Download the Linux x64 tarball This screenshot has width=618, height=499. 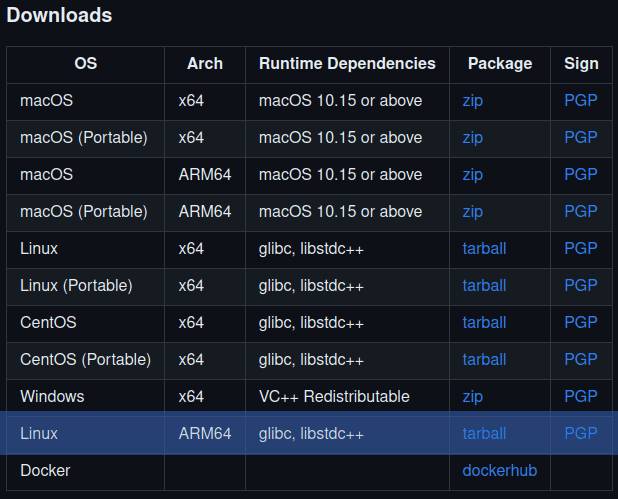484,249
